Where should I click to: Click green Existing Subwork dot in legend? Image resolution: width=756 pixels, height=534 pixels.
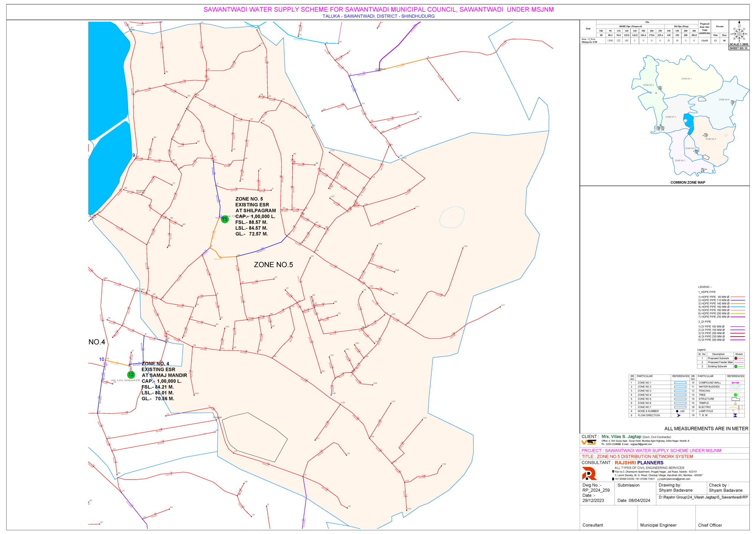click(736, 367)
